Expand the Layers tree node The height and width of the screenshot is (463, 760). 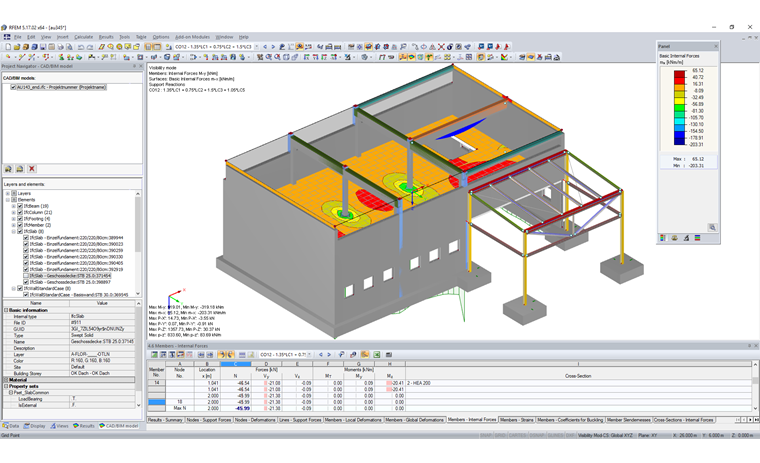[8, 193]
